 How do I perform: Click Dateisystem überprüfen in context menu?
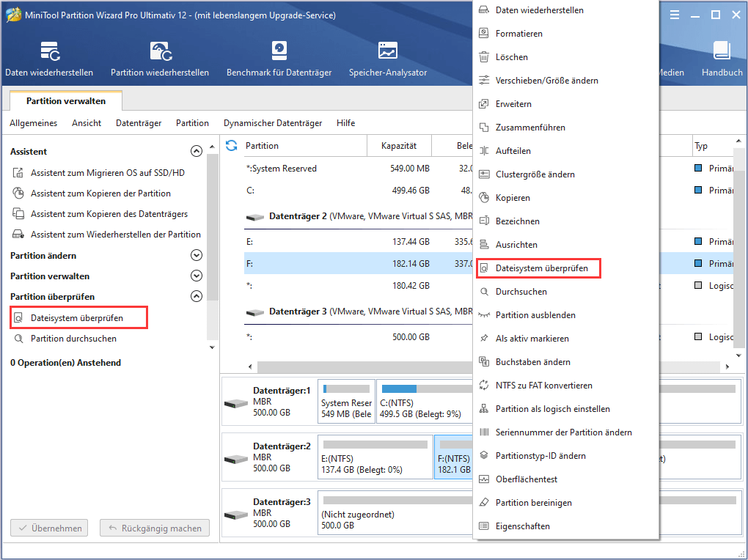(x=538, y=268)
